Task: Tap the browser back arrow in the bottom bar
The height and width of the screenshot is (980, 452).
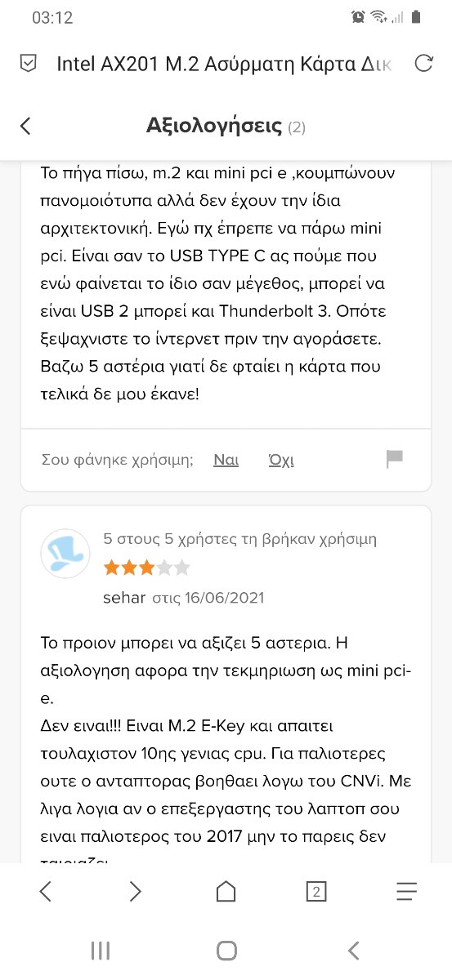Action: coord(46,891)
